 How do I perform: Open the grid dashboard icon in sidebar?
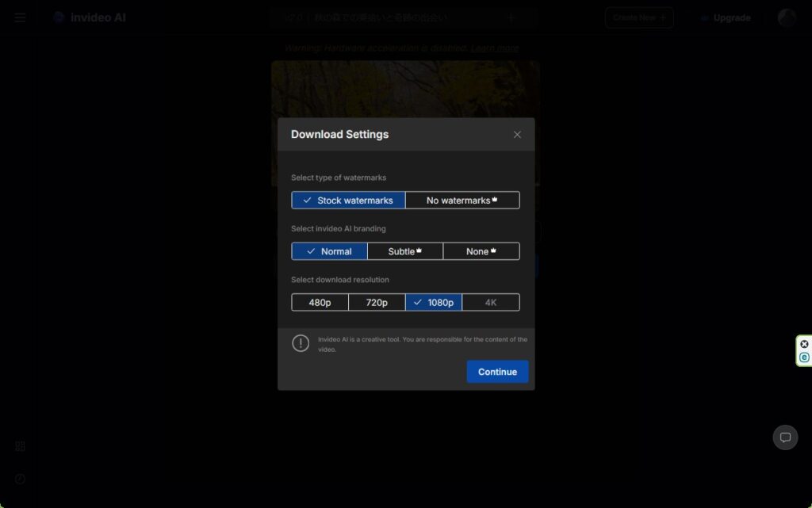20,446
